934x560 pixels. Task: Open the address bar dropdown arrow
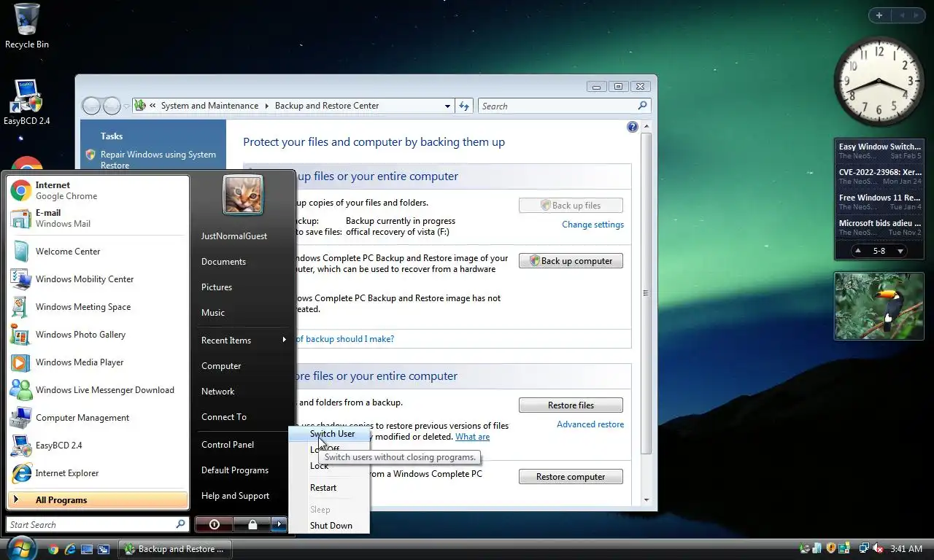[x=447, y=106]
